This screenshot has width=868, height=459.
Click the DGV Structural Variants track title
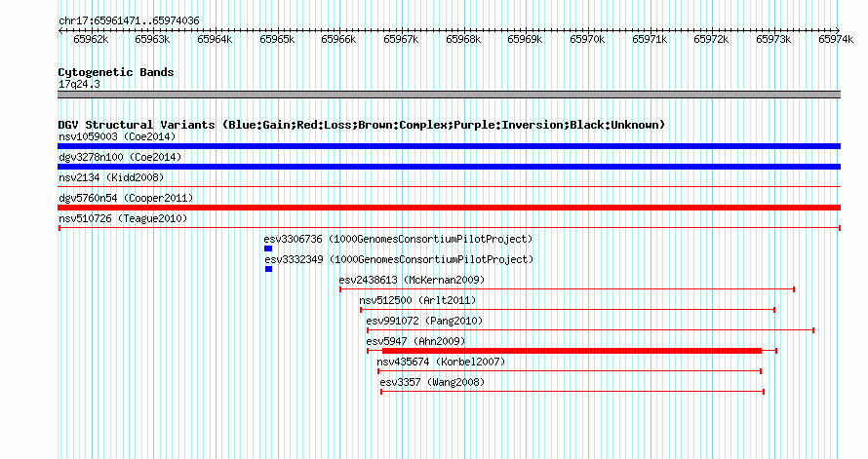[362, 125]
